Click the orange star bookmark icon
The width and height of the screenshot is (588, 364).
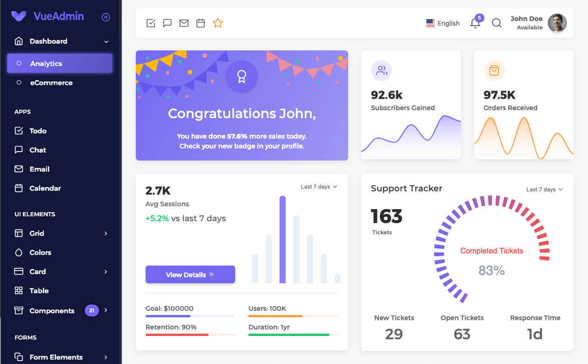click(218, 23)
